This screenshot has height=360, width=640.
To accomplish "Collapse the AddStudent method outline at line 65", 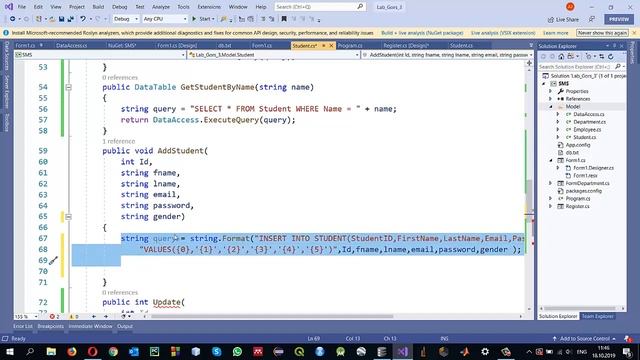I will tap(69, 216).
